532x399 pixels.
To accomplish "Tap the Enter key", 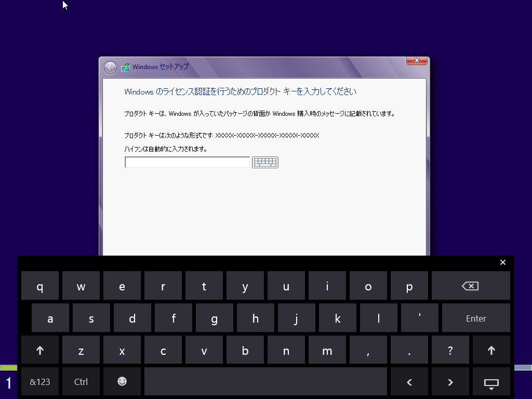I will [476, 318].
